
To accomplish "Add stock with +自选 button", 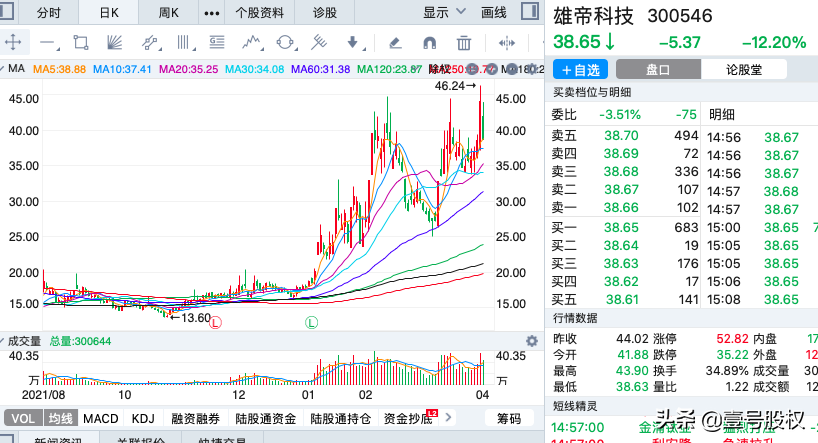I will click(581, 69).
